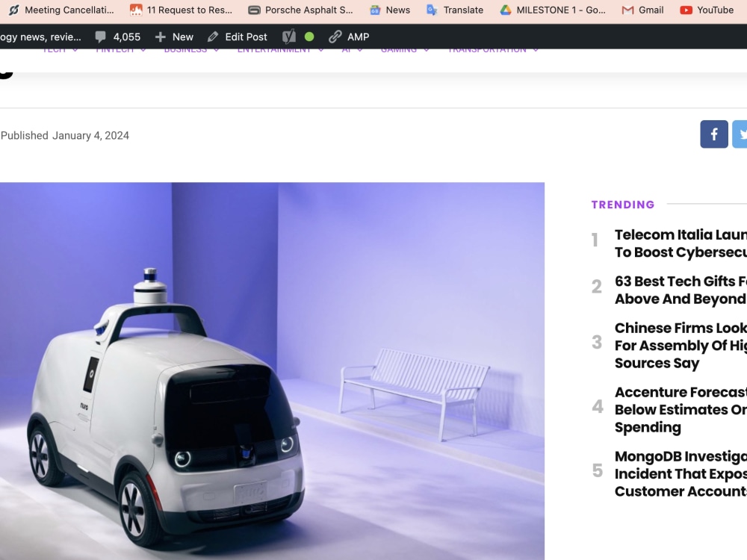Click the YouTube play favicon
The width and height of the screenshot is (747, 560).
click(x=686, y=10)
